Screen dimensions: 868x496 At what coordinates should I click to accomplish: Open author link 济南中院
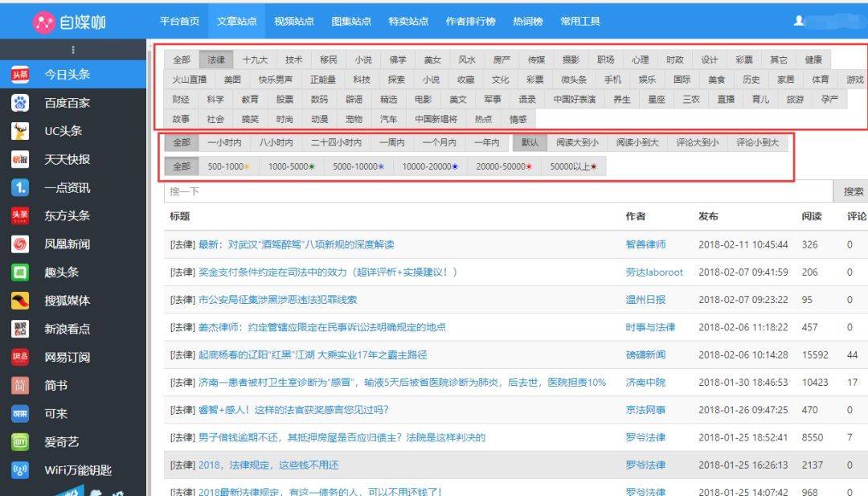coord(645,383)
